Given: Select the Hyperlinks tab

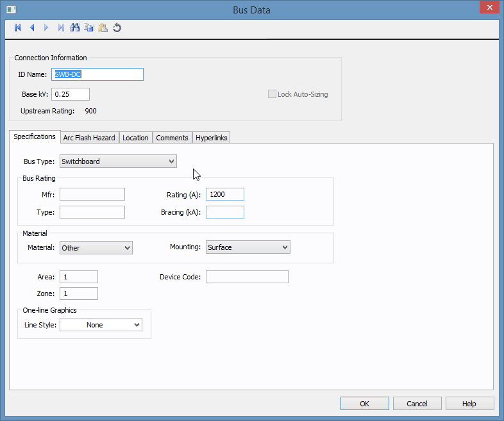Looking at the screenshot, I should [211, 138].
